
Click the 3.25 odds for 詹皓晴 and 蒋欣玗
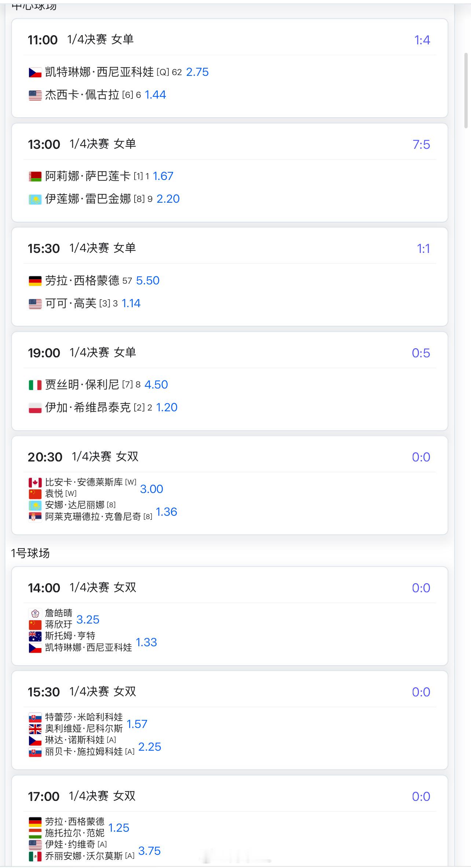tap(88, 619)
